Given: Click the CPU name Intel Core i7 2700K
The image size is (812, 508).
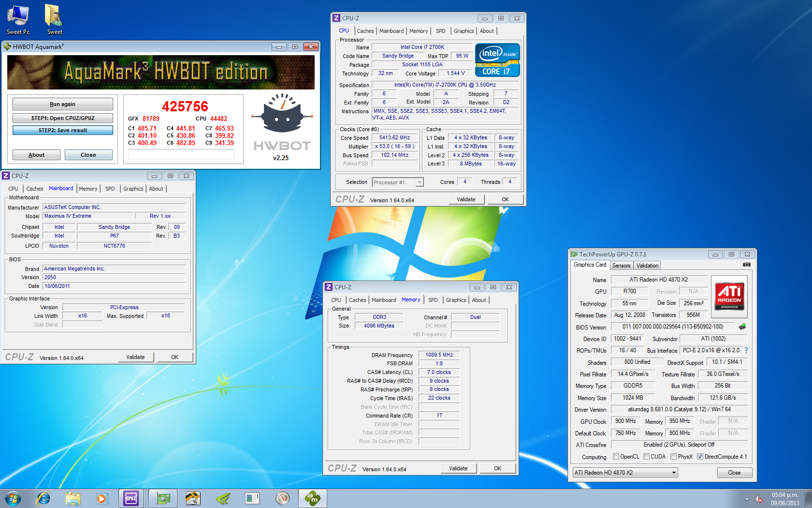Looking at the screenshot, I should (x=422, y=47).
